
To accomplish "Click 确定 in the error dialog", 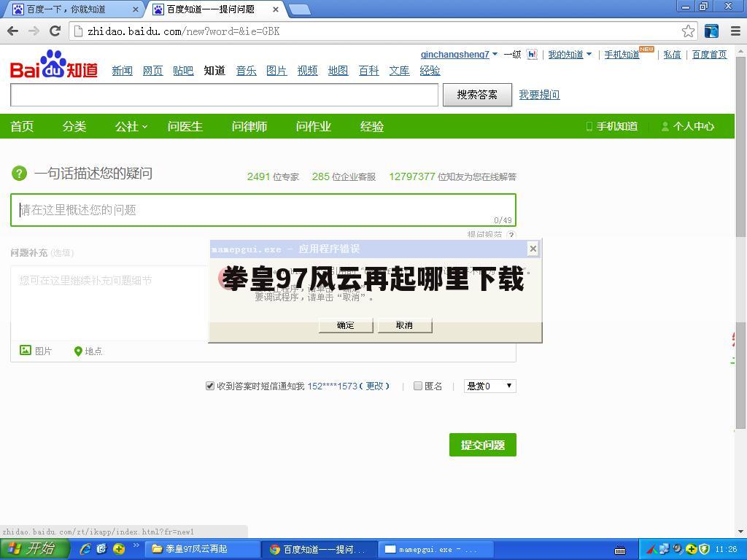I will tap(345, 325).
